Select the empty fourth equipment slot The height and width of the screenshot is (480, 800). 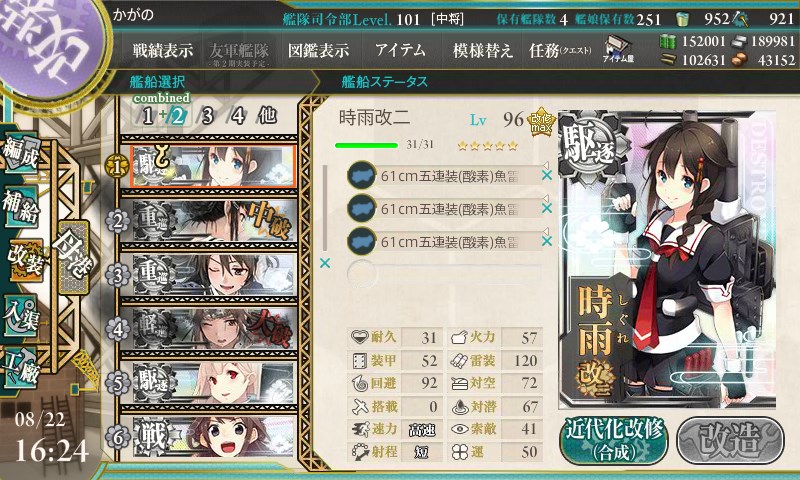point(444,273)
